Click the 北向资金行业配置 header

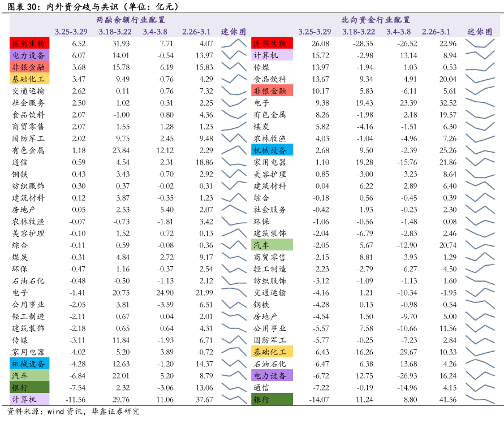click(x=376, y=20)
